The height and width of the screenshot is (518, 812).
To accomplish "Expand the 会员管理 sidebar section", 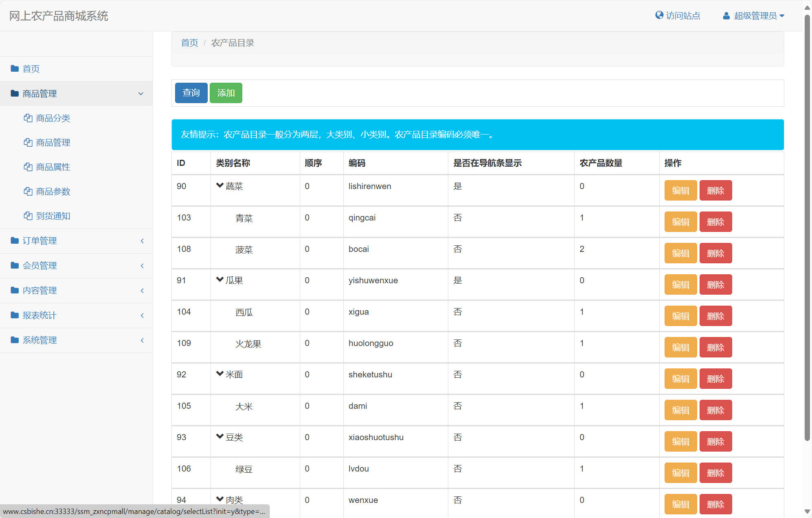I will pyautogui.click(x=40, y=265).
